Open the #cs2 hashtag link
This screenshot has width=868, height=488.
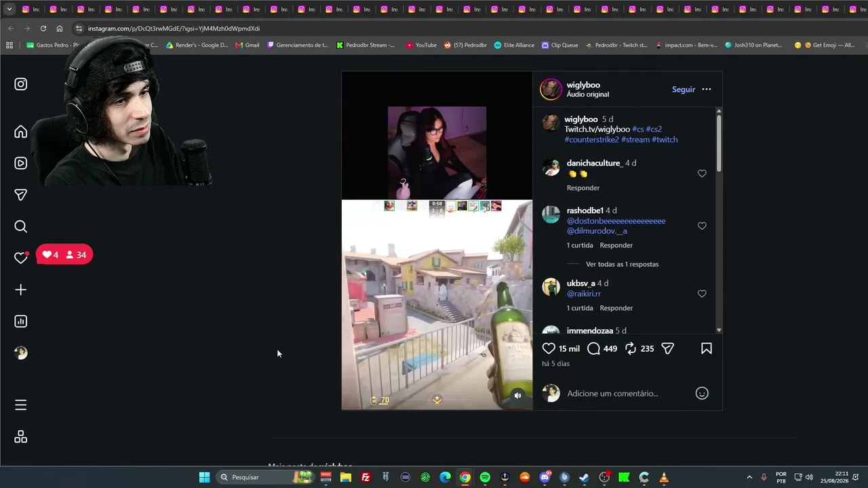coord(654,129)
